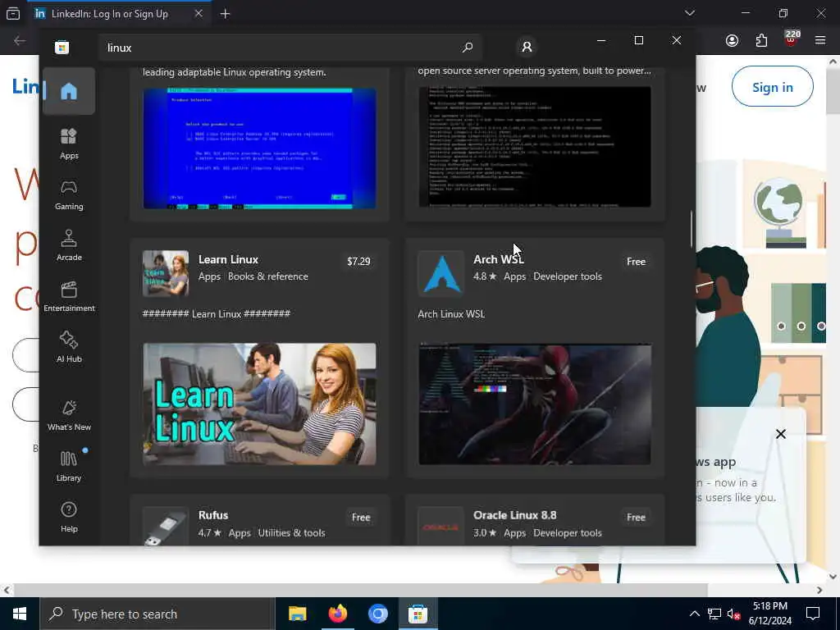Click the $7.29 price for Learn Linux
840x630 pixels.
[x=358, y=262]
